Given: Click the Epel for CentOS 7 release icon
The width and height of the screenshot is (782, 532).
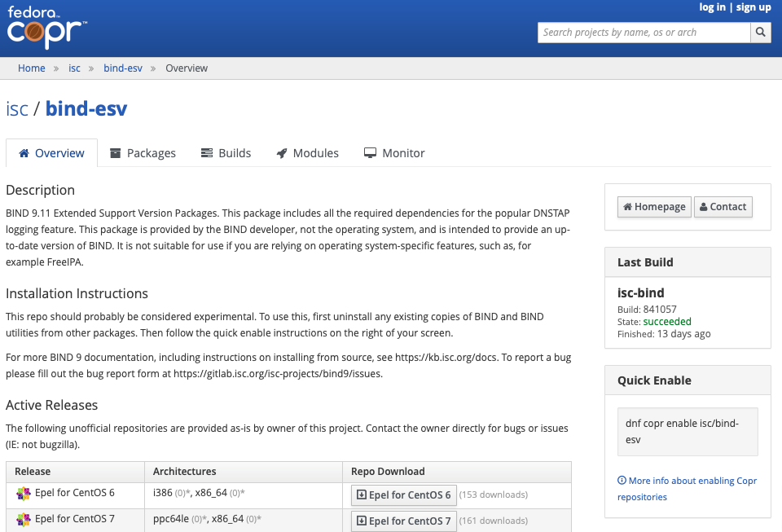Looking at the screenshot, I should point(24,520).
